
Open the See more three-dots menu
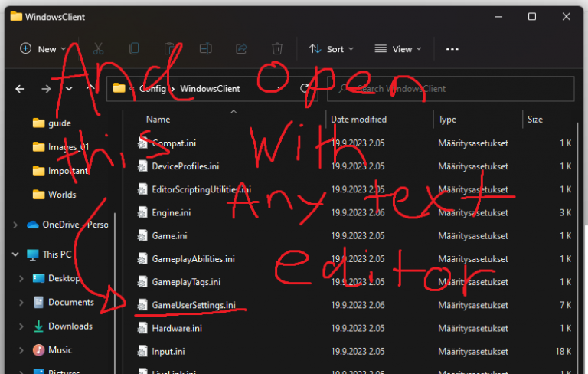[x=452, y=48]
